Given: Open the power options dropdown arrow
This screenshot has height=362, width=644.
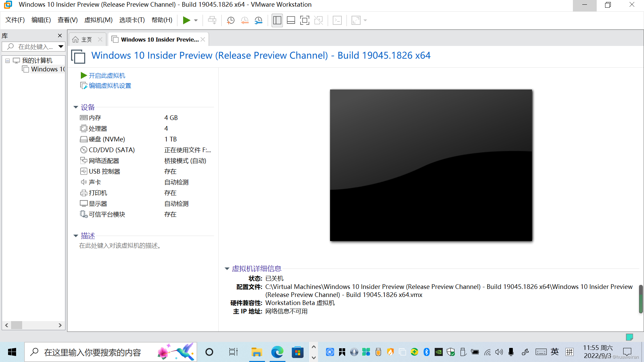Looking at the screenshot, I should 196,20.
